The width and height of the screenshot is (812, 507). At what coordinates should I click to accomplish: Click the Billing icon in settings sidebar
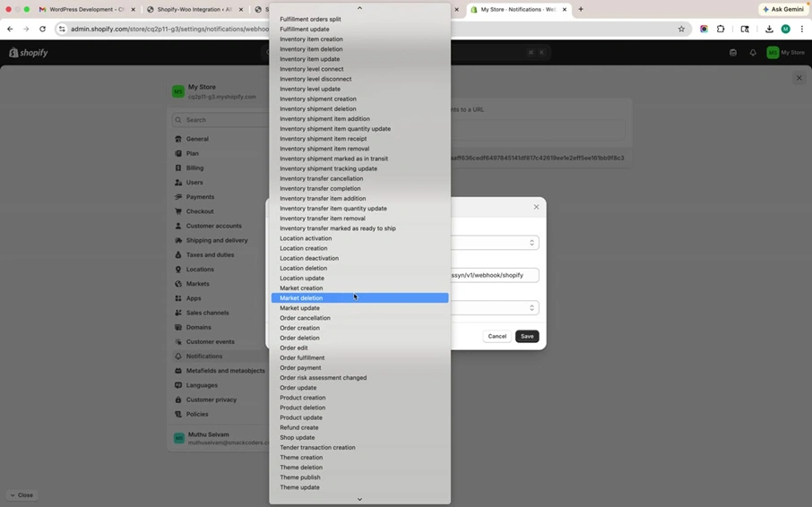coord(178,168)
